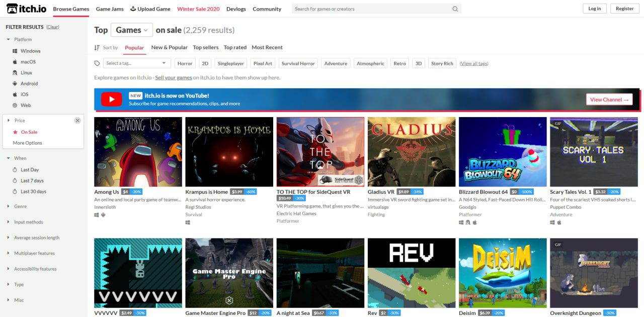Screen dimensions: 644x317
Task: Click the Log in button
Action: pyautogui.click(x=595, y=9)
